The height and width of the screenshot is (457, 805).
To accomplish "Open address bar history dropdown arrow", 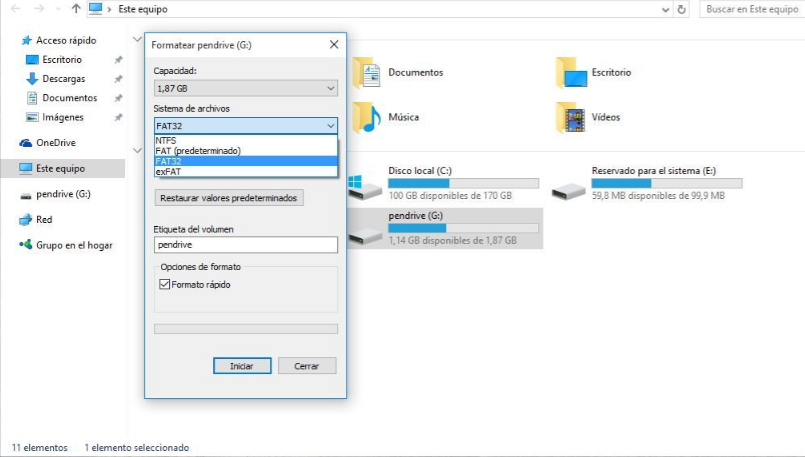I will [x=667, y=9].
